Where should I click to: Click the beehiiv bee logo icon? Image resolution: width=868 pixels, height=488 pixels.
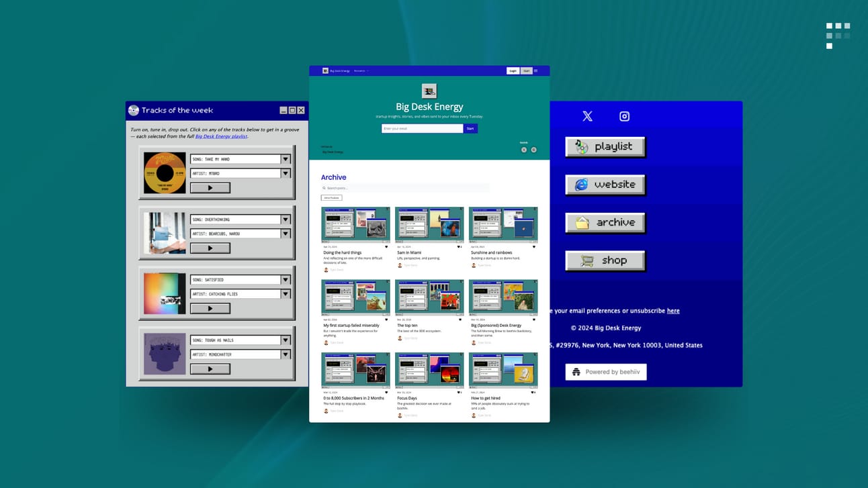pos(576,372)
